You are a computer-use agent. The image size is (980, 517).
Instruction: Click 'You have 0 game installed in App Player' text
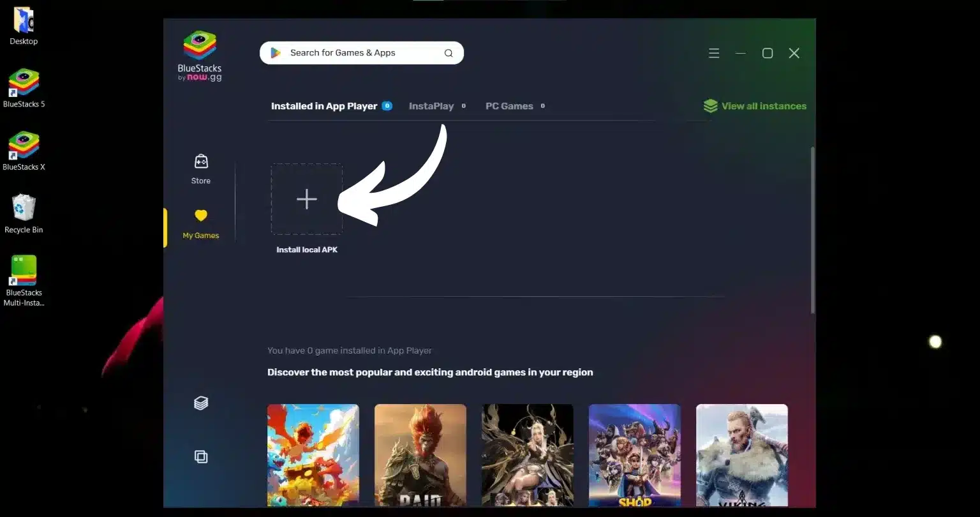350,350
